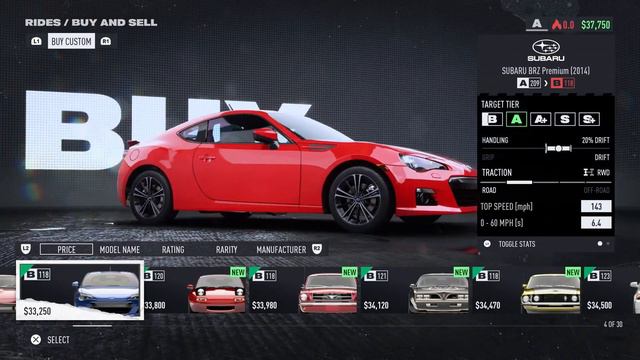Click the stats page indicator dot

(x=600, y=244)
